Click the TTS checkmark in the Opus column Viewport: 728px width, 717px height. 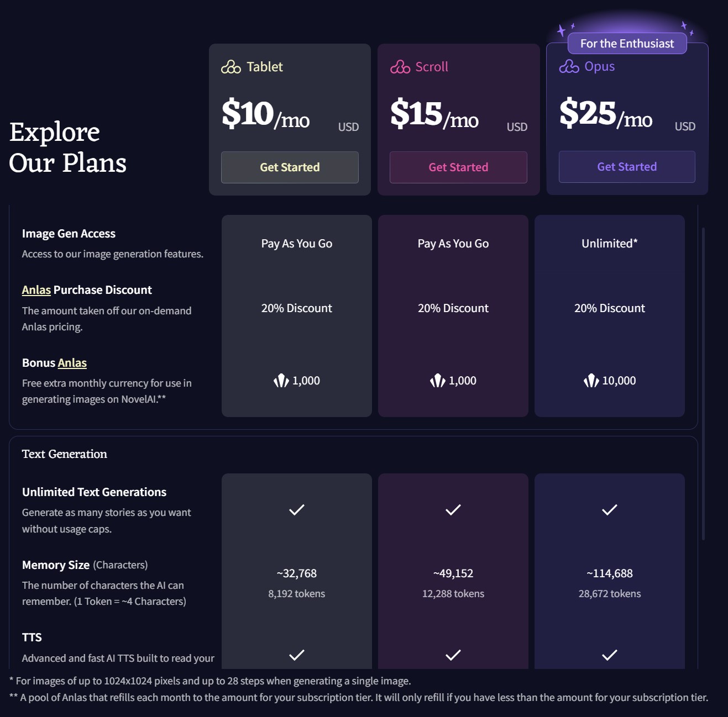pos(609,655)
